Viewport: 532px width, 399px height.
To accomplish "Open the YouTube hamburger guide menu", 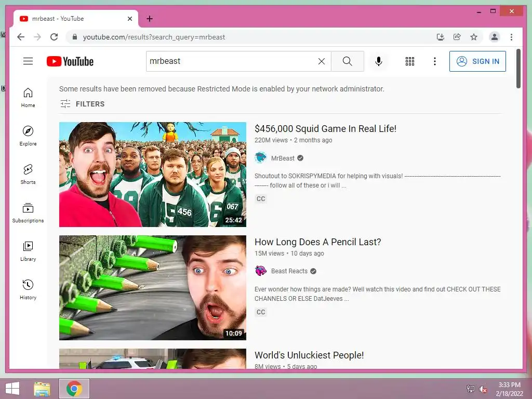I will pos(28,61).
